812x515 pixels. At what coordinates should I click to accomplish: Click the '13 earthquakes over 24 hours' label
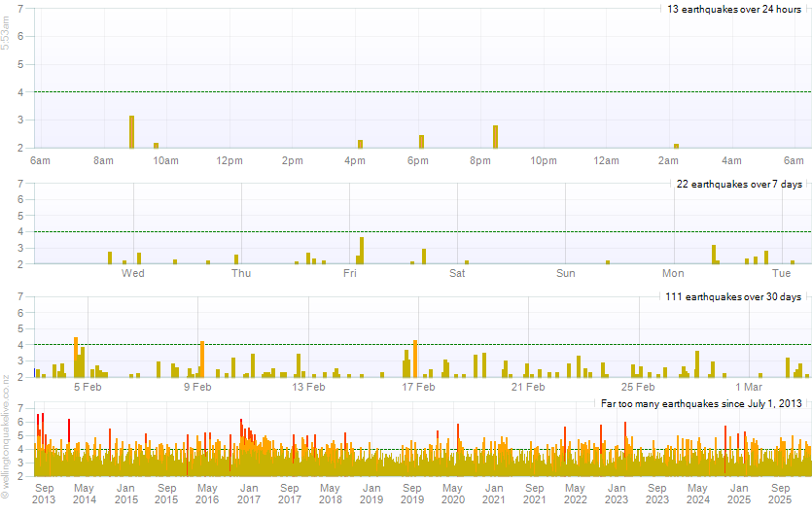[x=733, y=9]
